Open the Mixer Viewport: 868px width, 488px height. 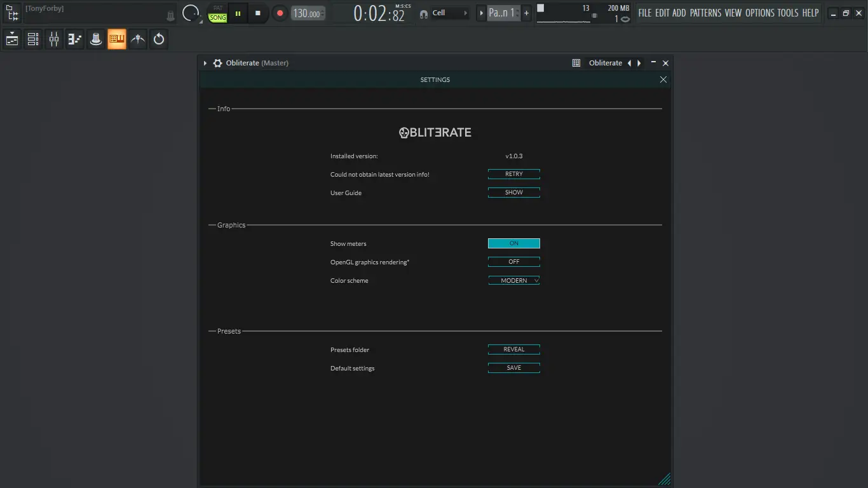[x=53, y=39]
